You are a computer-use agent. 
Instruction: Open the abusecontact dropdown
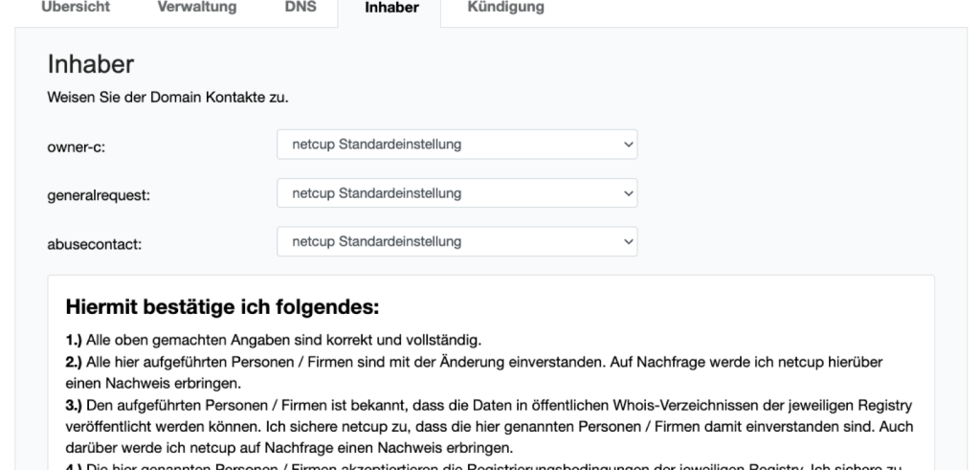pos(457,241)
